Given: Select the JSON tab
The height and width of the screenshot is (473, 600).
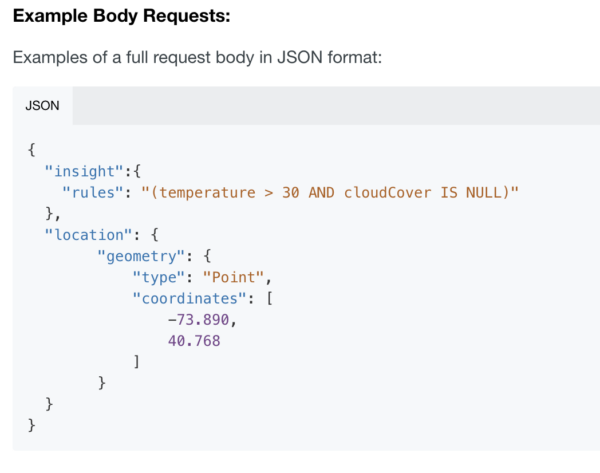Looking at the screenshot, I should pyautogui.click(x=42, y=106).
